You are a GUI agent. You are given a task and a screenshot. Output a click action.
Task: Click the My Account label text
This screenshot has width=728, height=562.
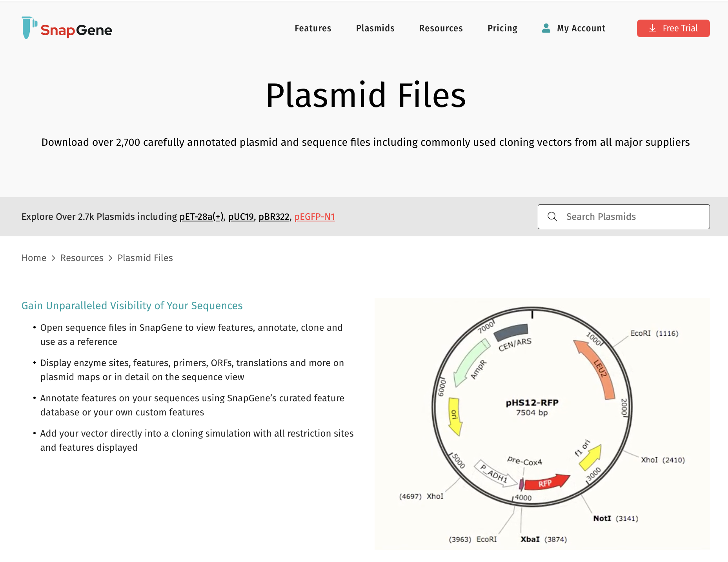[x=581, y=28]
